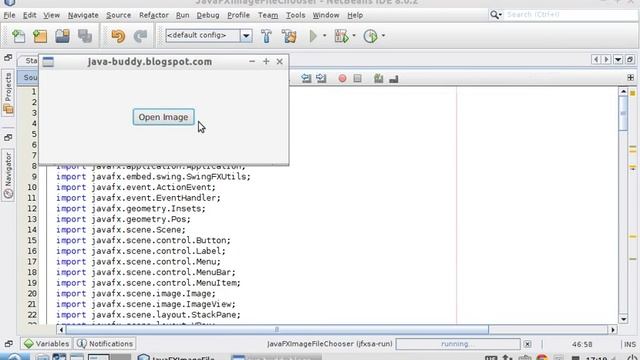
Task: Click the import javafx.geometry.Insets line
Action: (x=131, y=209)
